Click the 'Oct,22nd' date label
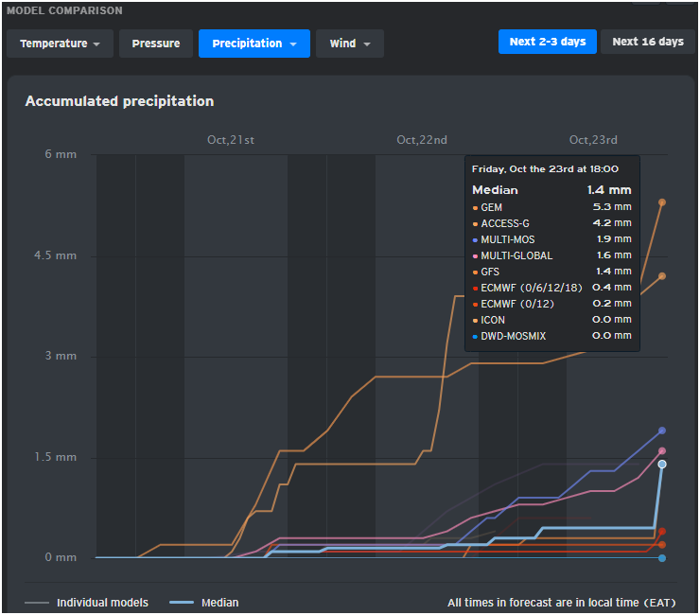This screenshot has width=700, height=615. tap(422, 140)
